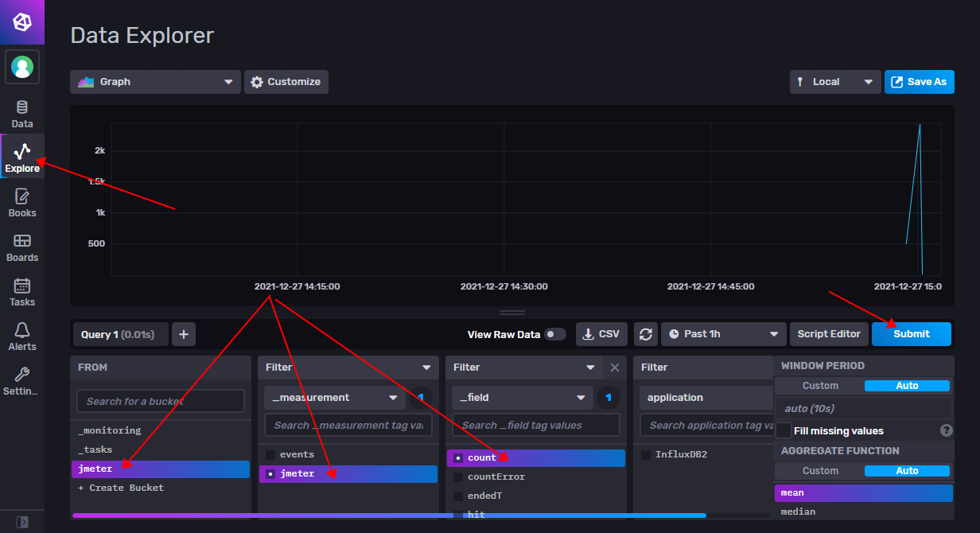The image size is (980, 533).
Task: Submit the query
Action: pos(911,334)
